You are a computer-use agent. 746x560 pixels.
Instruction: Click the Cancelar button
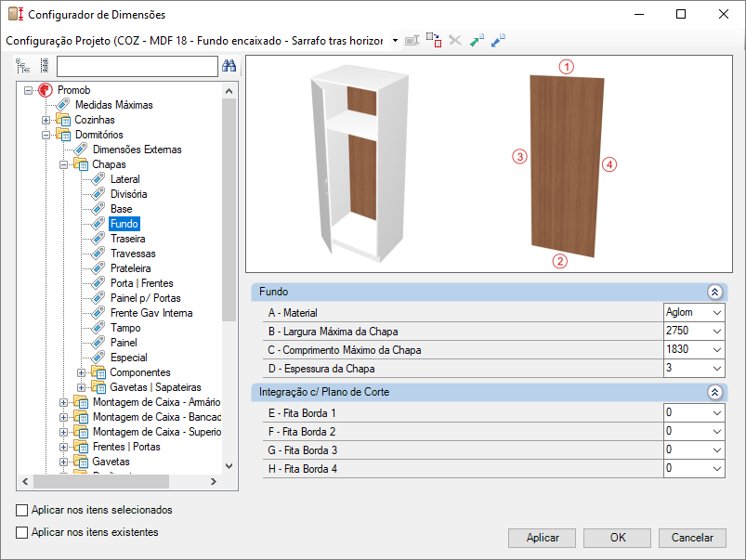(692, 538)
